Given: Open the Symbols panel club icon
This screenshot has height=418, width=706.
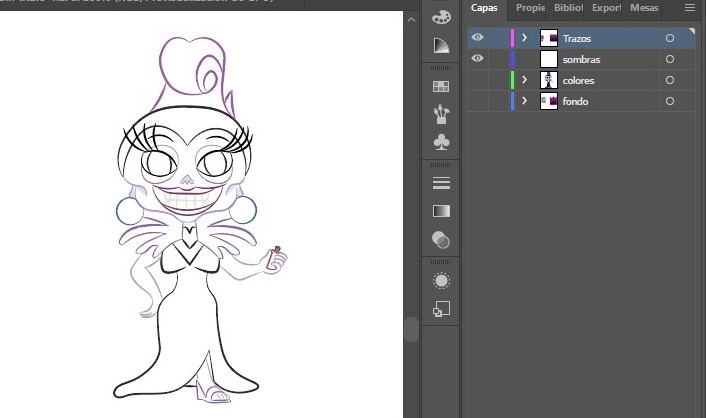Looking at the screenshot, I should coord(441,142).
